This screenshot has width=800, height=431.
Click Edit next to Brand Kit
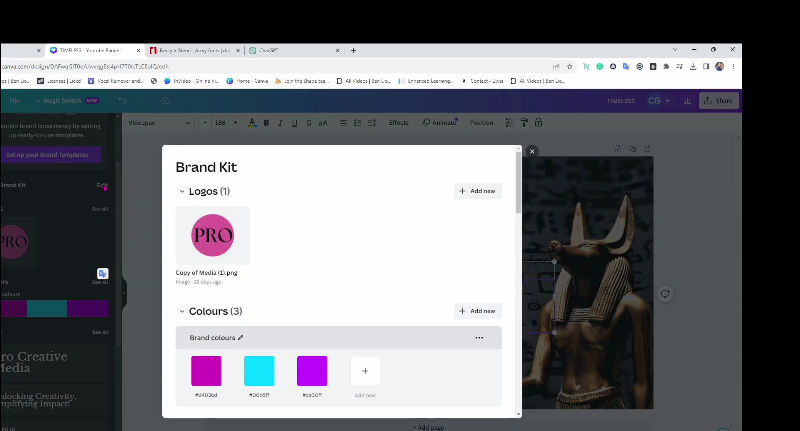102,185
